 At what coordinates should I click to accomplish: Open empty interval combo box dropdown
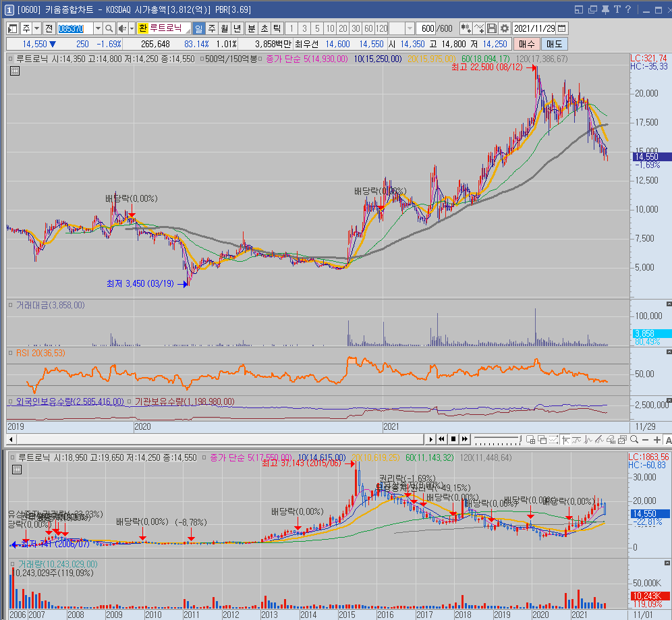(x=410, y=28)
